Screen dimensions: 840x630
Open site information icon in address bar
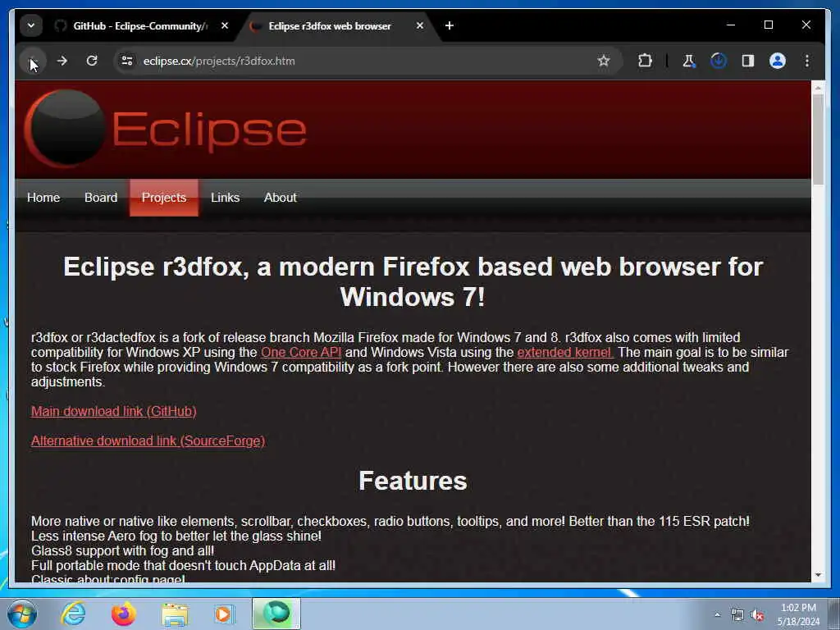pyautogui.click(x=127, y=61)
